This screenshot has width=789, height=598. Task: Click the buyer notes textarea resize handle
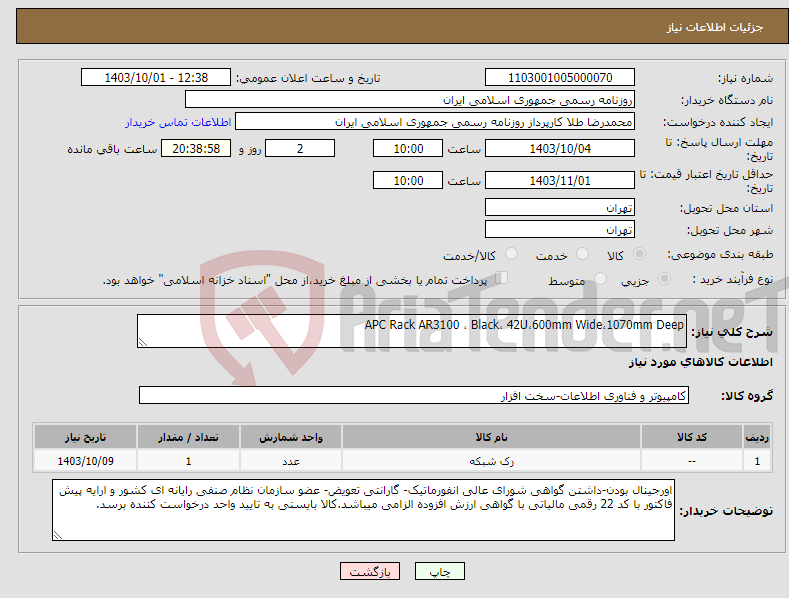pos(57,535)
